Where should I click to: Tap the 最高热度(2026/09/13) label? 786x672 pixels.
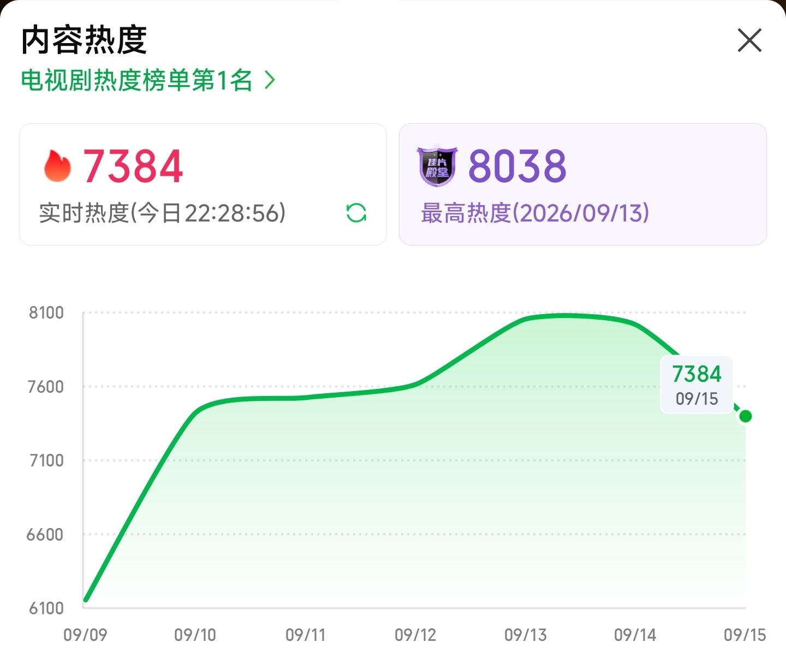click(x=535, y=213)
